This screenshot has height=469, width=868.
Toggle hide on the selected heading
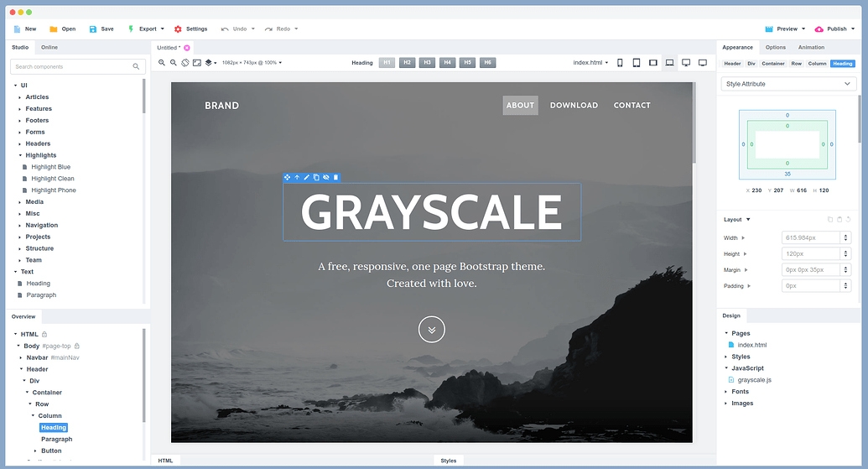tap(326, 177)
